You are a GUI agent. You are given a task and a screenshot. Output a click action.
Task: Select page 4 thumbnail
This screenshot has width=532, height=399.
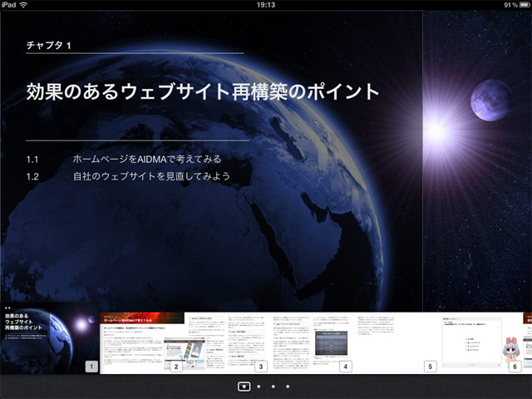(x=312, y=343)
